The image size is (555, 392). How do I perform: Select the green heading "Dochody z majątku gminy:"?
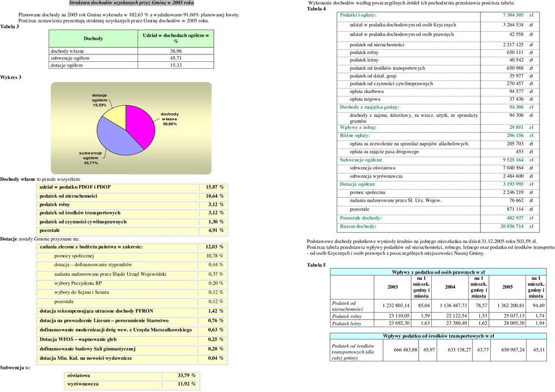(369, 107)
